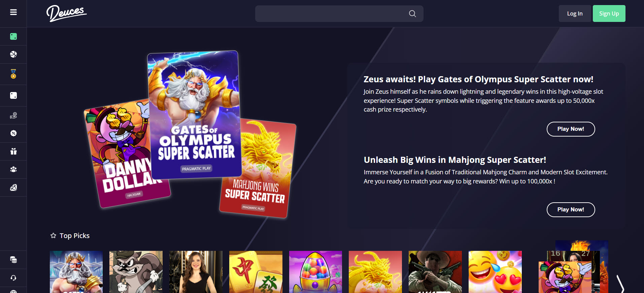The width and height of the screenshot is (644, 293).
Task: Select the golden dragon thumbnail in Top Picks
Action: pyautogui.click(x=375, y=272)
